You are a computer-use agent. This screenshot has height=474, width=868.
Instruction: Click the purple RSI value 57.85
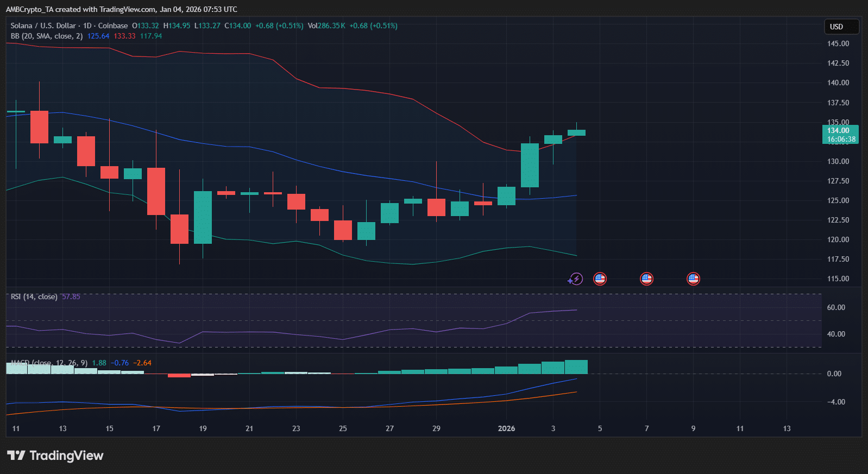pyautogui.click(x=71, y=296)
